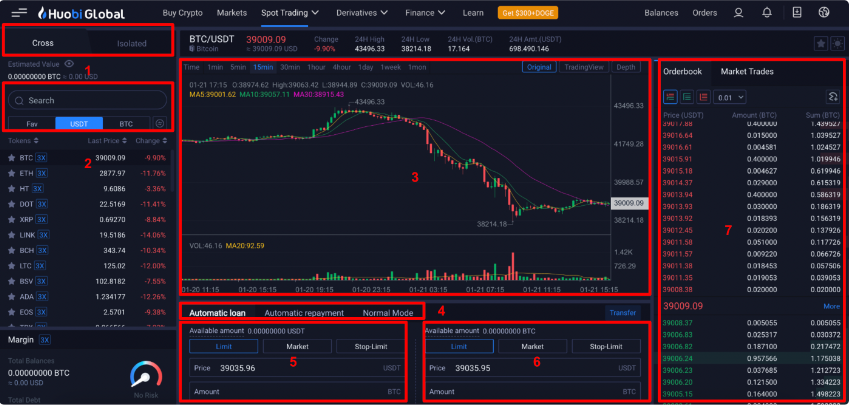Switch theme using the sun icon
Viewport: 851px width, 407px height.
[837, 43]
